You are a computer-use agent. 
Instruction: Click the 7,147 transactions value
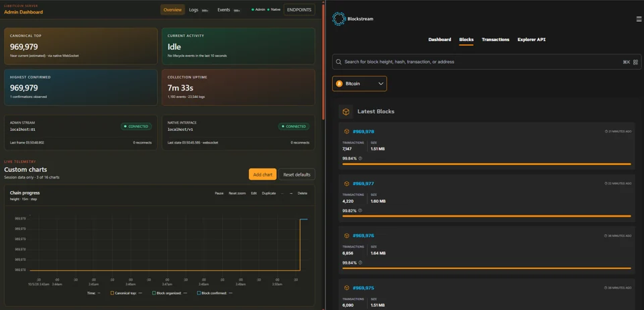[347, 149]
